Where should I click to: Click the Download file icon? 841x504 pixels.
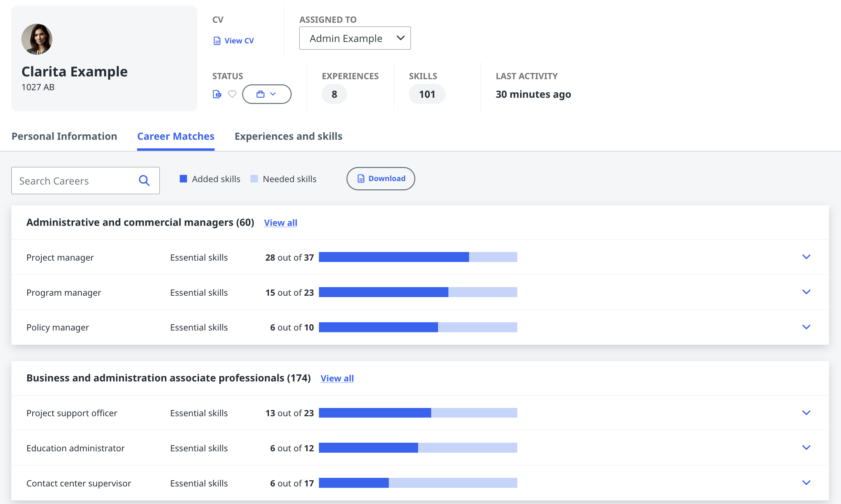pyautogui.click(x=361, y=178)
